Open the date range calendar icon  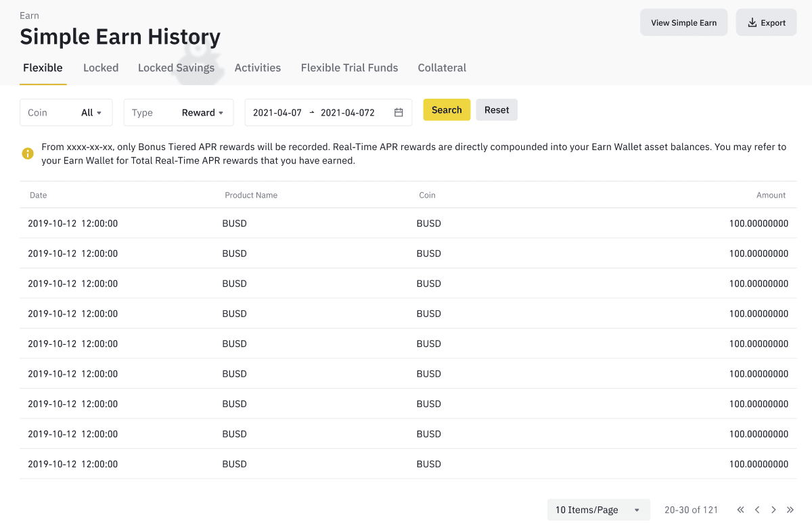pyautogui.click(x=399, y=112)
